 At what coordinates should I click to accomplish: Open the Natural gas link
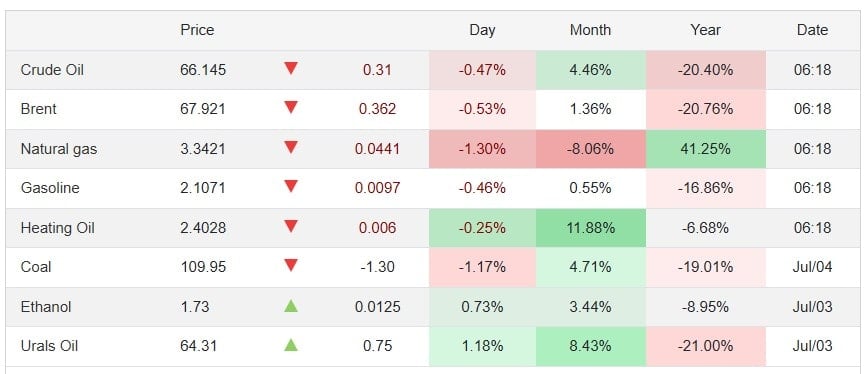click(x=59, y=149)
